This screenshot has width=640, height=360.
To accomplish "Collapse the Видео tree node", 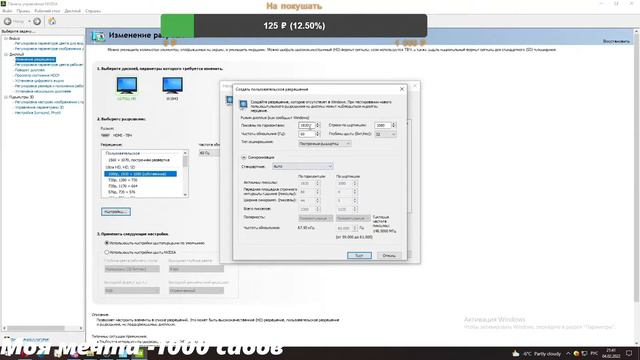I will point(6,38).
